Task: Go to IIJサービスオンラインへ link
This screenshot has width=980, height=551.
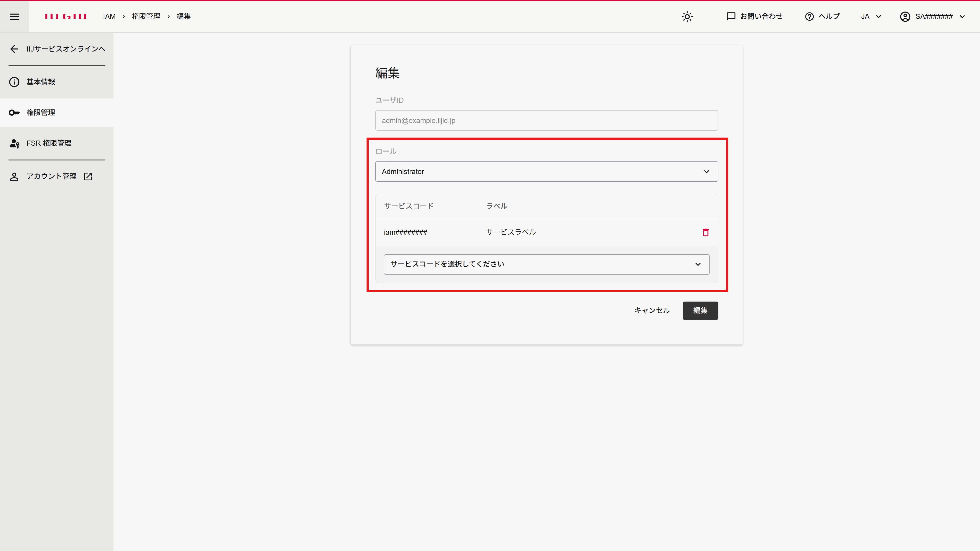Action: [x=66, y=49]
